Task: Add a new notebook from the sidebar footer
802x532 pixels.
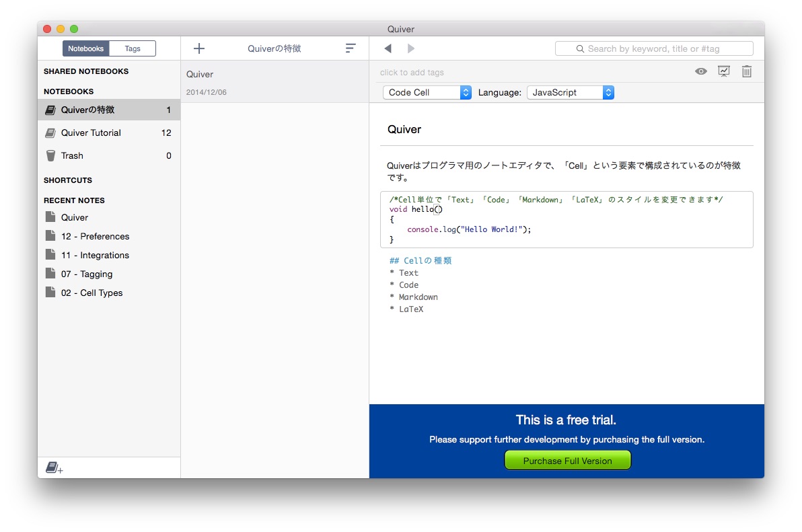Action: point(54,467)
